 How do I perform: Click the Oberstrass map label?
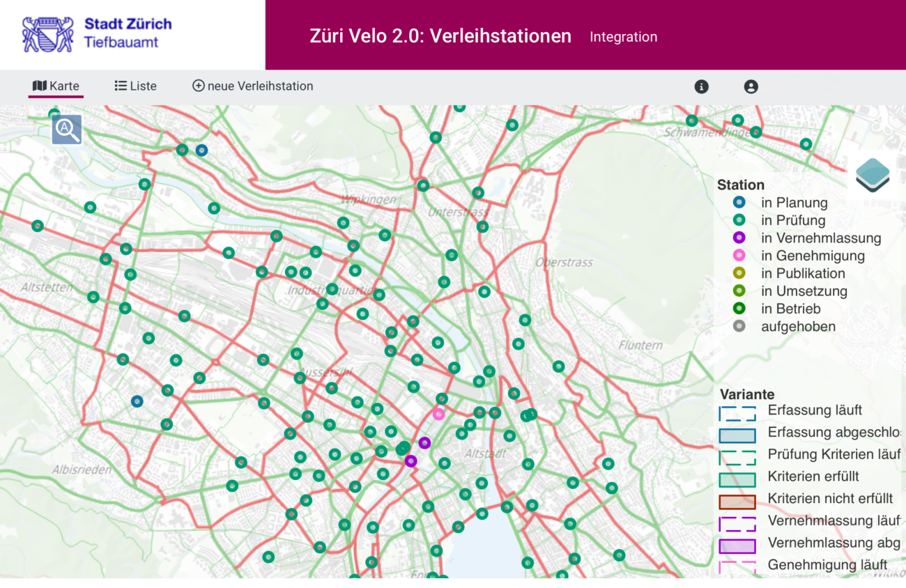coord(565,263)
